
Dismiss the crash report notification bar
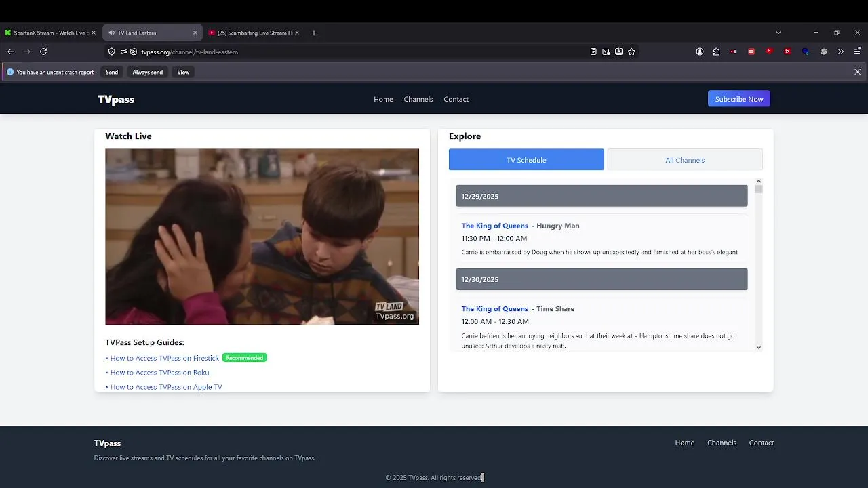click(858, 72)
